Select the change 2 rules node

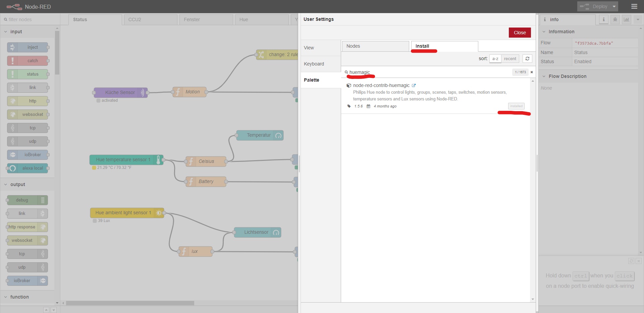[277, 54]
